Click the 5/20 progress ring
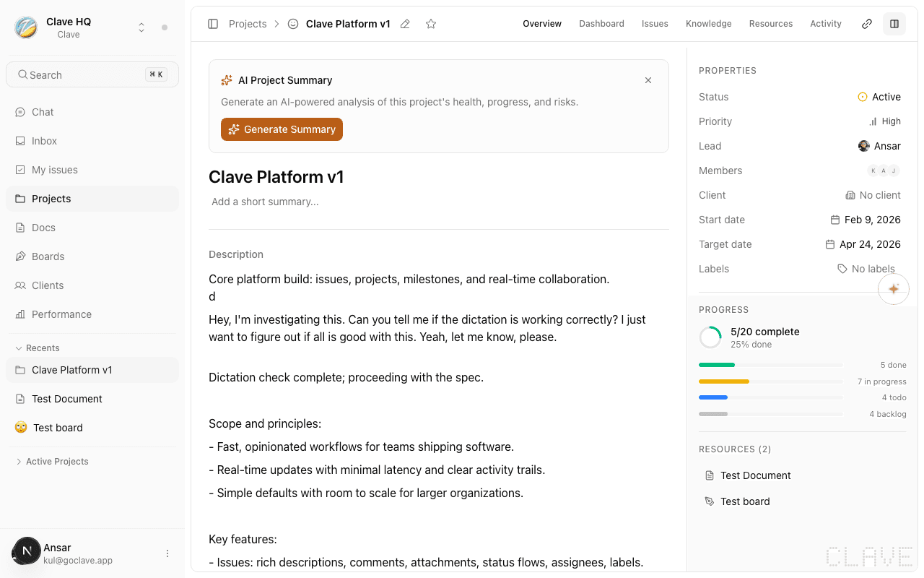Screen dimensions: 924x578 tap(710, 337)
